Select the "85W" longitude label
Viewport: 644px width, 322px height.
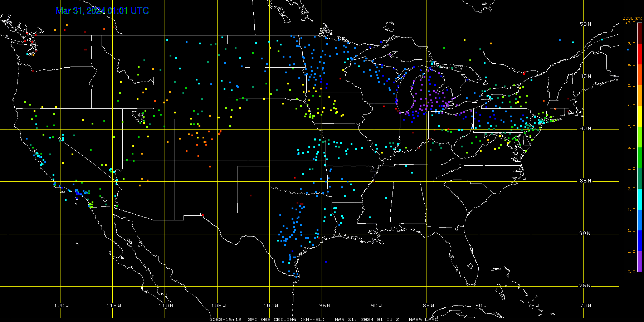pos(429,306)
